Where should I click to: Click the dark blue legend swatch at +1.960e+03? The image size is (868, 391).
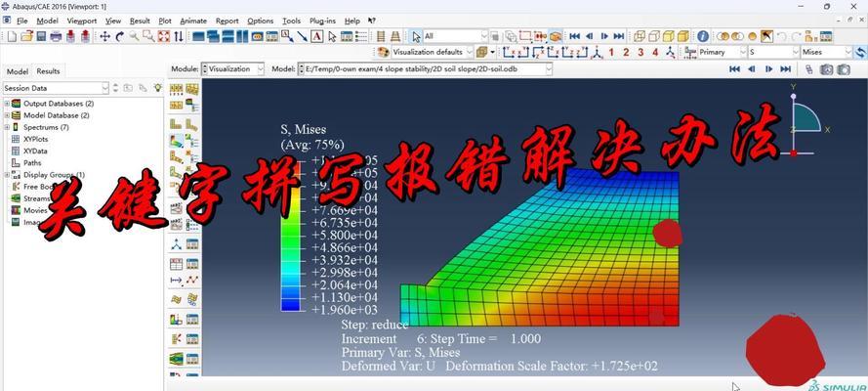coord(290,304)
